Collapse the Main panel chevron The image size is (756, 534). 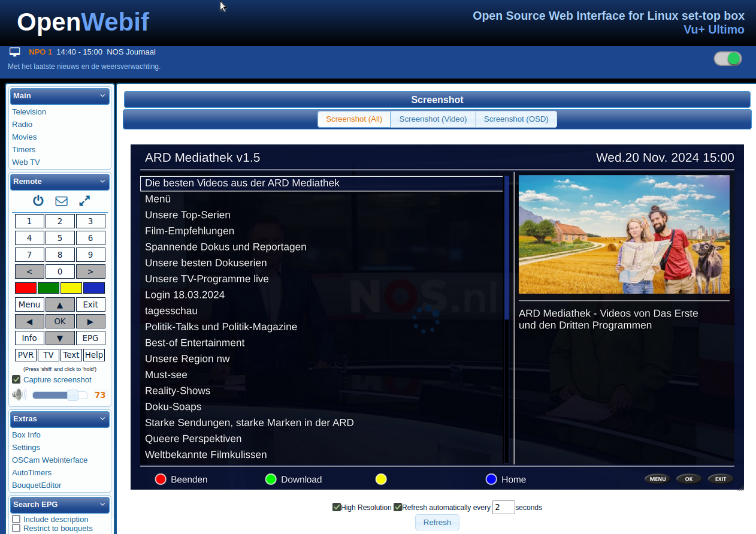click(102, 96)
